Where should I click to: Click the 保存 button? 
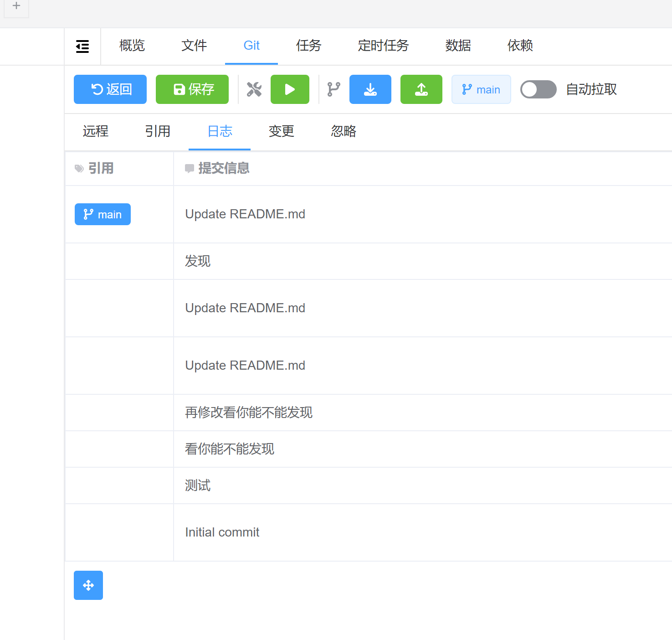tap(192, 89)
